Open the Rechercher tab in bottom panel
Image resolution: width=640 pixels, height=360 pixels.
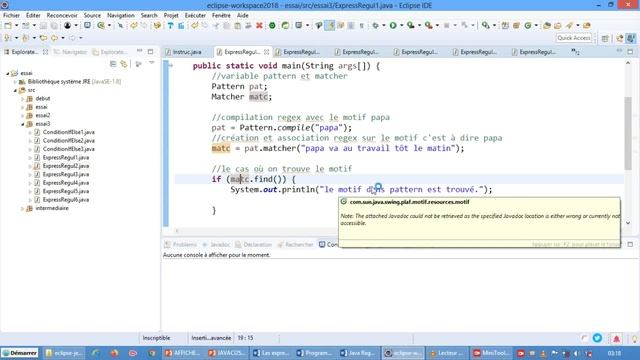click(x=295, y=244)
